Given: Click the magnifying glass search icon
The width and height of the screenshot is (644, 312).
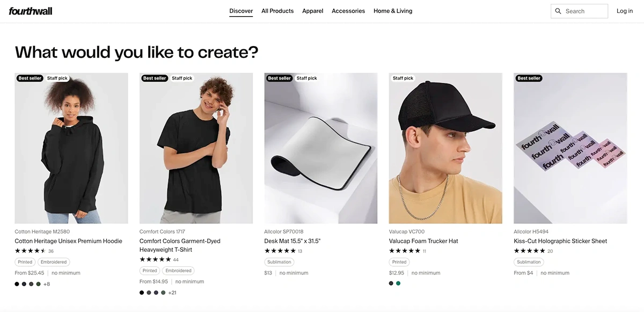Looking at the screenshot, I should pyautogui.click(x=558, y=11).
